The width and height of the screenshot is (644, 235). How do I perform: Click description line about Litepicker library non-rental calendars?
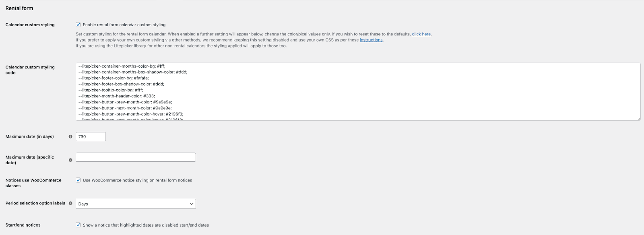point(181,46)
